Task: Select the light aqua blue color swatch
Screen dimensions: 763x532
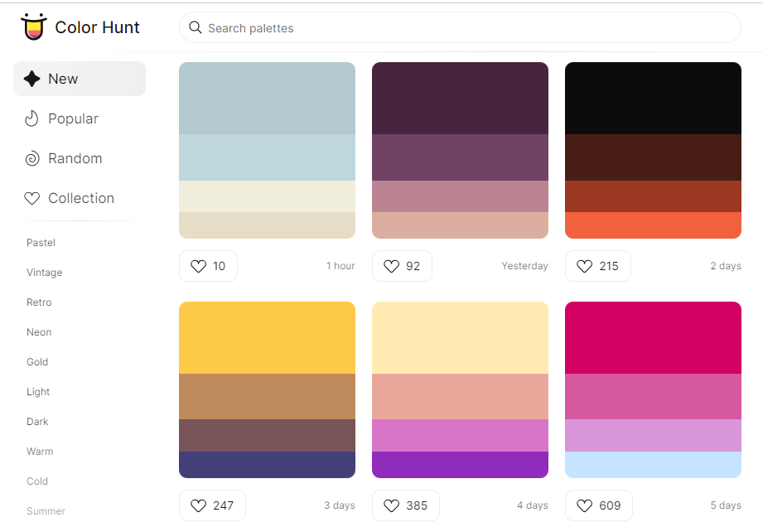Action: pyautogui.click(x=267, y=157)
